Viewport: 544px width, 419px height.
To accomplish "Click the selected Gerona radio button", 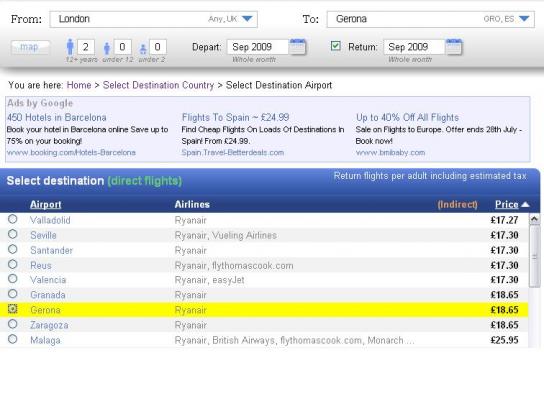I will [12, 309].
